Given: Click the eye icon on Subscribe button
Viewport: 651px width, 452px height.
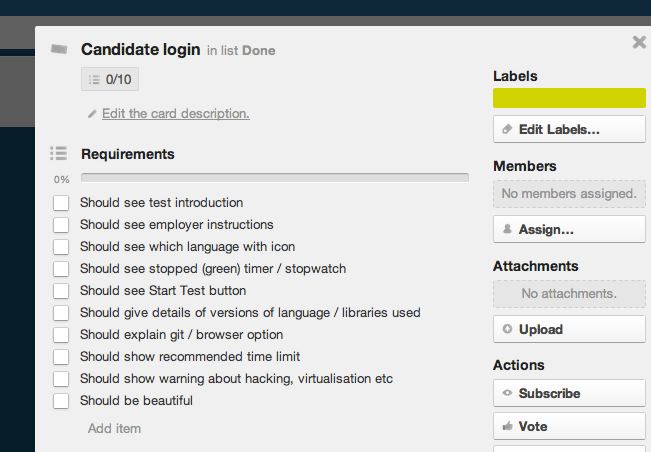Looking at the screenshot, I should [507, 393].
